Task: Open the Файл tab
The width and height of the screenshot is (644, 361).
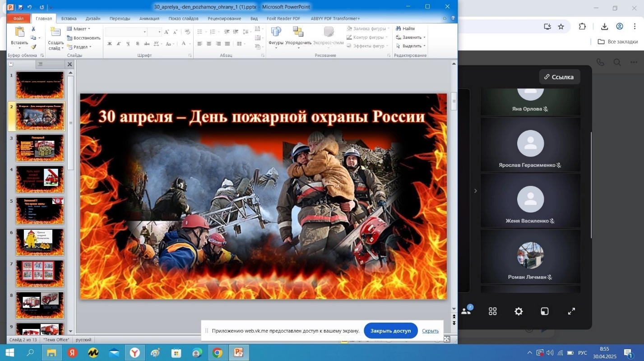Action: coord(19,19)
